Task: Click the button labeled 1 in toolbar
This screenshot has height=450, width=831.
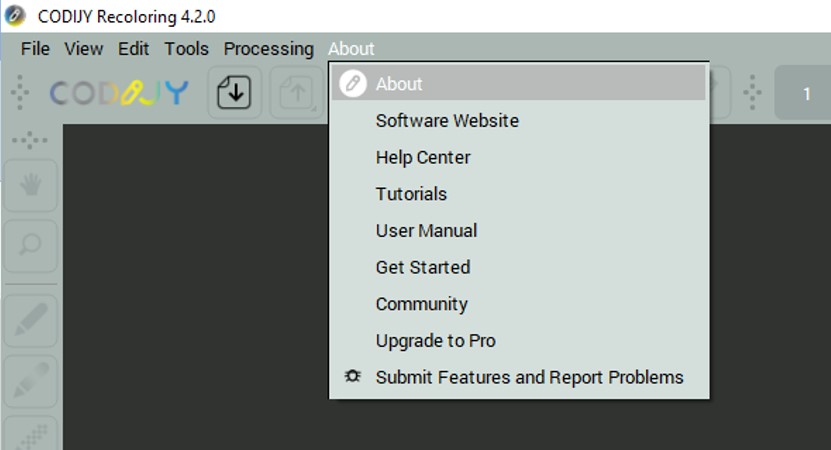Action: point(805,94)
